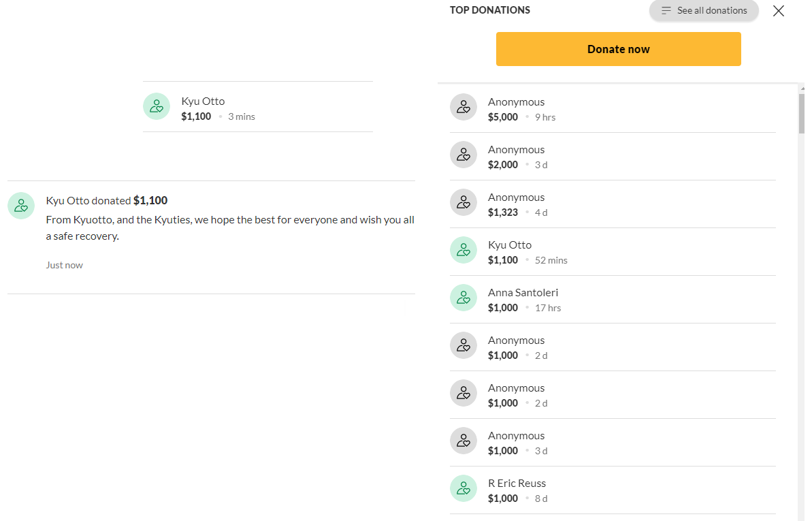Click R Eric Reuss's green donor avatar

(463, 489)
